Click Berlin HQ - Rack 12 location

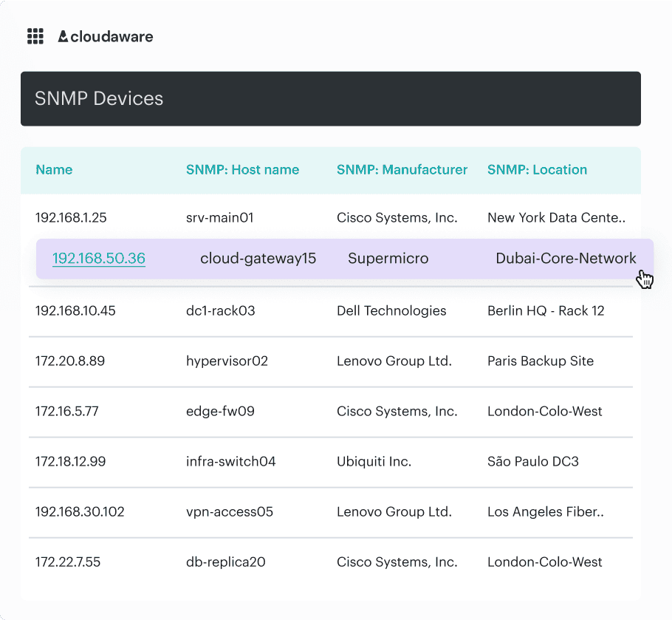[x=546, y=310]
